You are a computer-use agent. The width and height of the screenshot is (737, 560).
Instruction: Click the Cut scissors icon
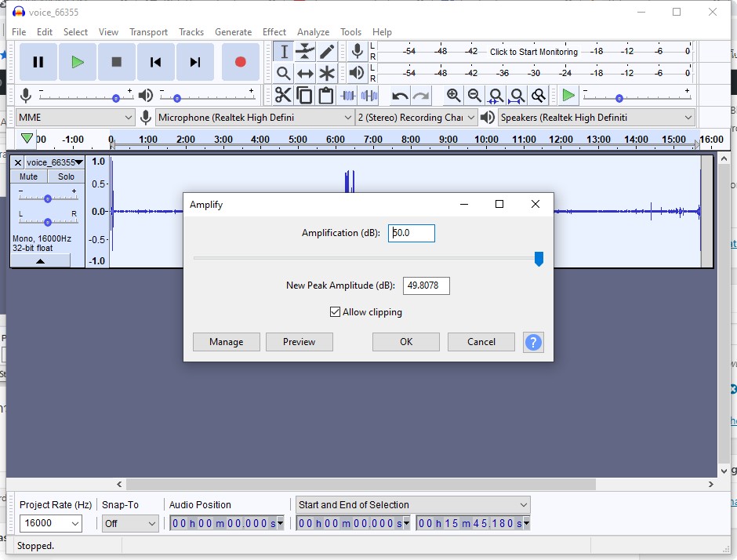[283, 96]
